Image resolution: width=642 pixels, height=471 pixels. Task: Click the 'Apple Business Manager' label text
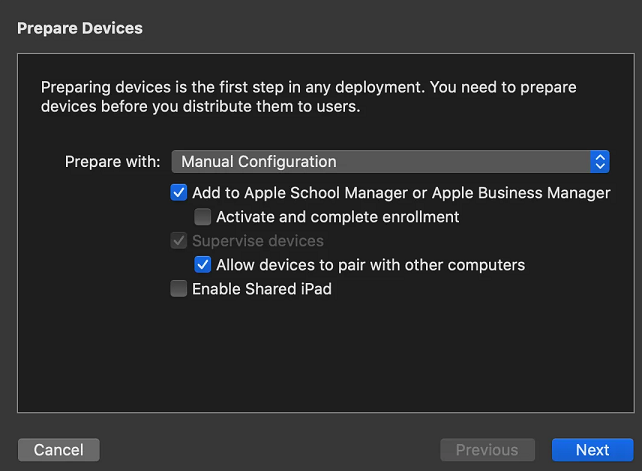[521, 193]
